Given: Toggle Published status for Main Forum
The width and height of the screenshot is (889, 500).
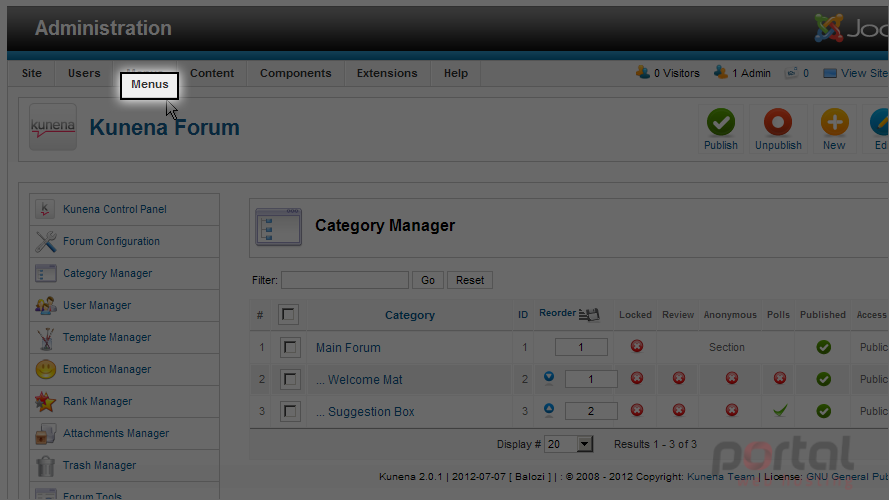Looking at the screenshot, I should coord(824,347).
